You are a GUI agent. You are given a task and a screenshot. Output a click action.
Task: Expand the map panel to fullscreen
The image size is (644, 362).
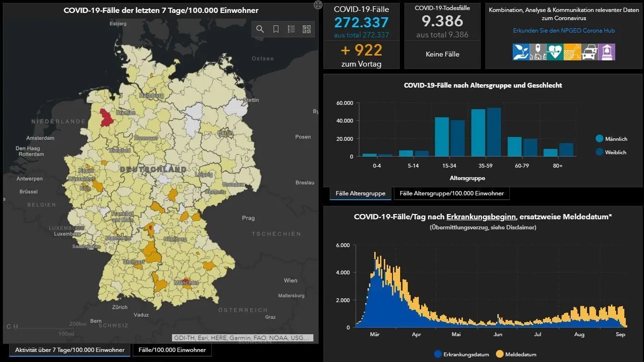[318, 5]
